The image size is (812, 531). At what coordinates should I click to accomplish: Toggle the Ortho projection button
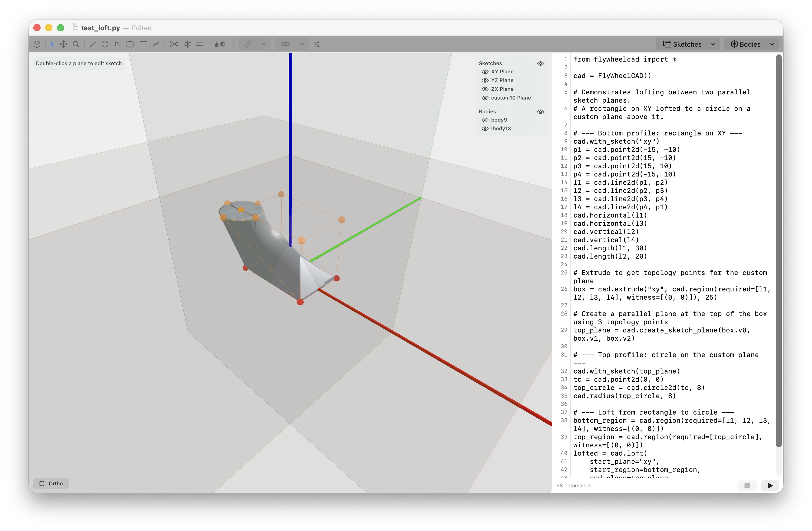pos(51,483)
